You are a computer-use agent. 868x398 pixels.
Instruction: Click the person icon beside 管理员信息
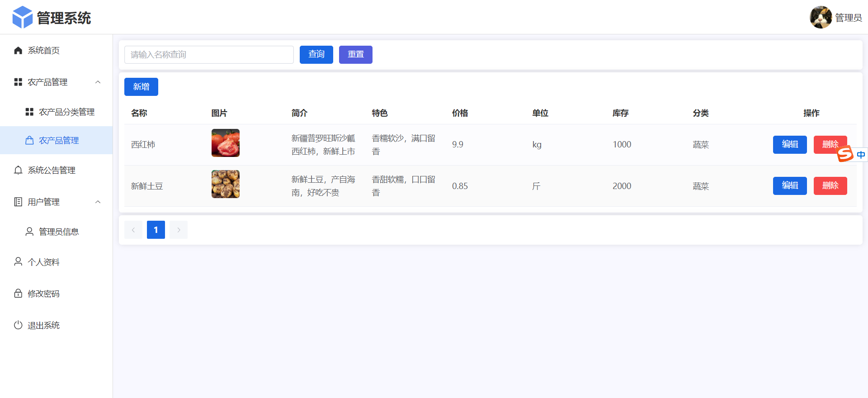(29, 232)
